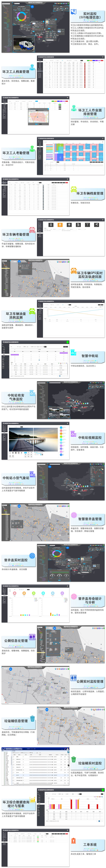
Task: Click the 车辆信息、驾驶员信息 description text
Action: click(x=80, y=203)
